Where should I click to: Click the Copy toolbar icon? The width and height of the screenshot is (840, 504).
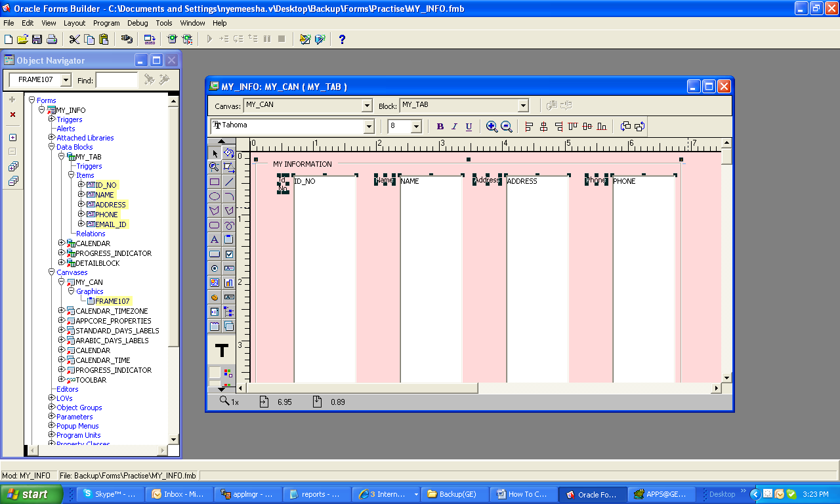89,39
